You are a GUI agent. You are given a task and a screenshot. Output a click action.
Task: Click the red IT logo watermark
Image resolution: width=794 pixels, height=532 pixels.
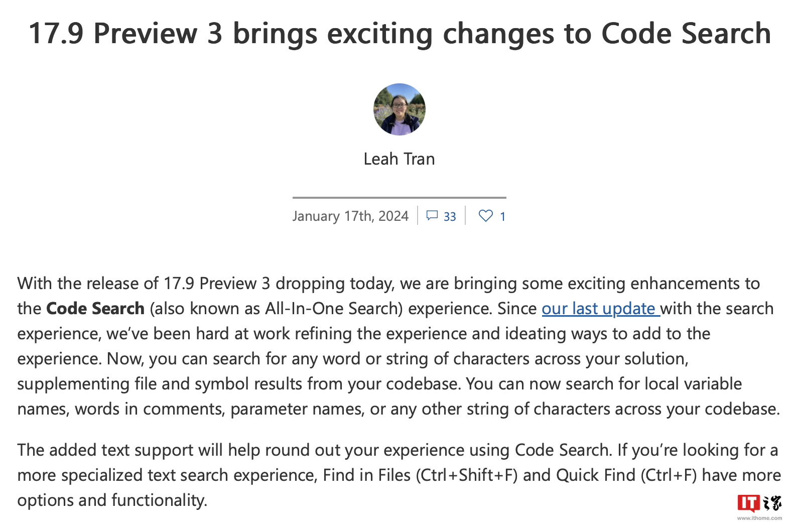point(748,503)
